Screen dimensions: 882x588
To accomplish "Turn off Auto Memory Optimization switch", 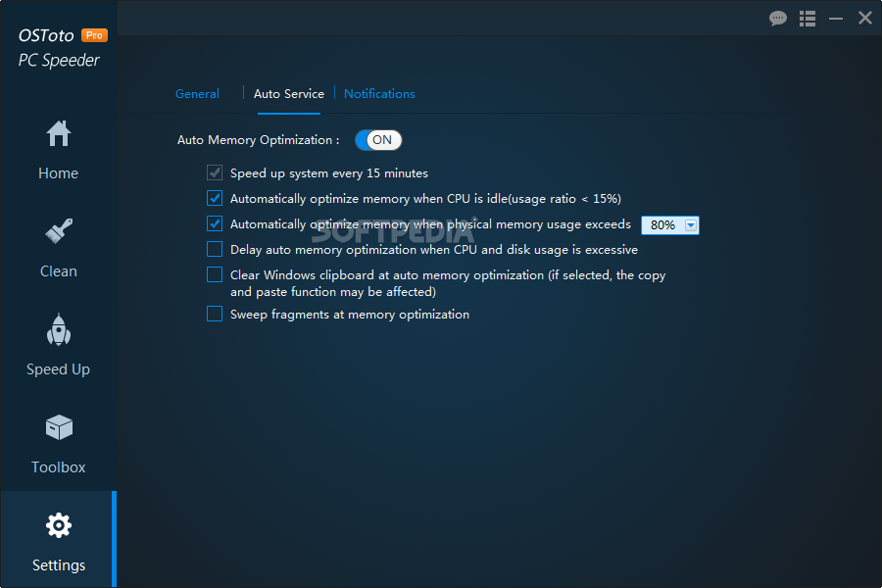I will point(378,140).
